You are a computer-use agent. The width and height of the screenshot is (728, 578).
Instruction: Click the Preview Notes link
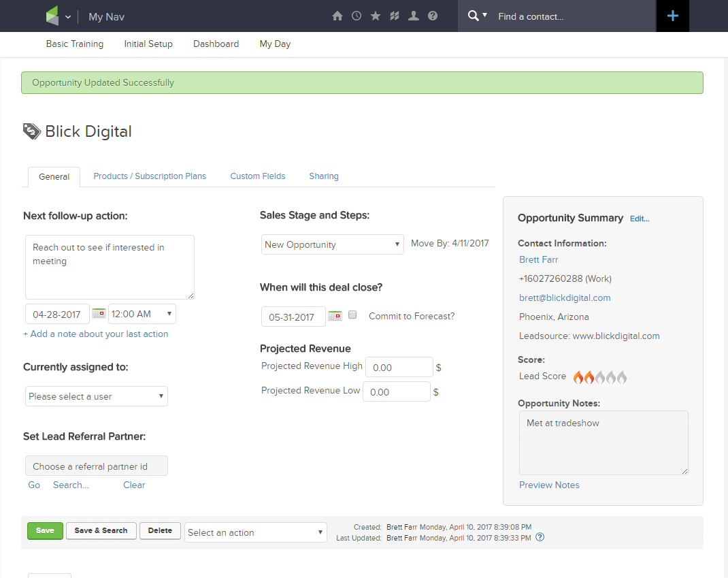coord(549,485)
